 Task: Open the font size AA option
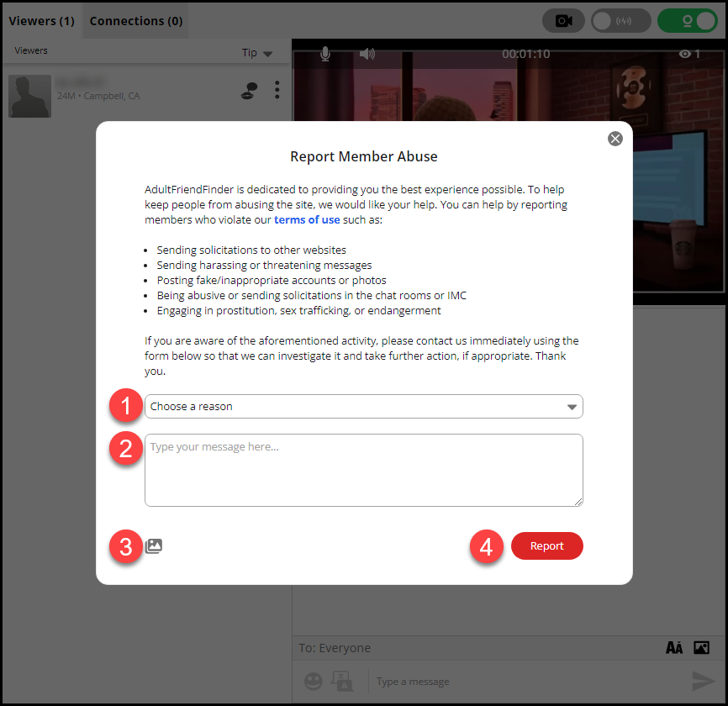(674, 647)
